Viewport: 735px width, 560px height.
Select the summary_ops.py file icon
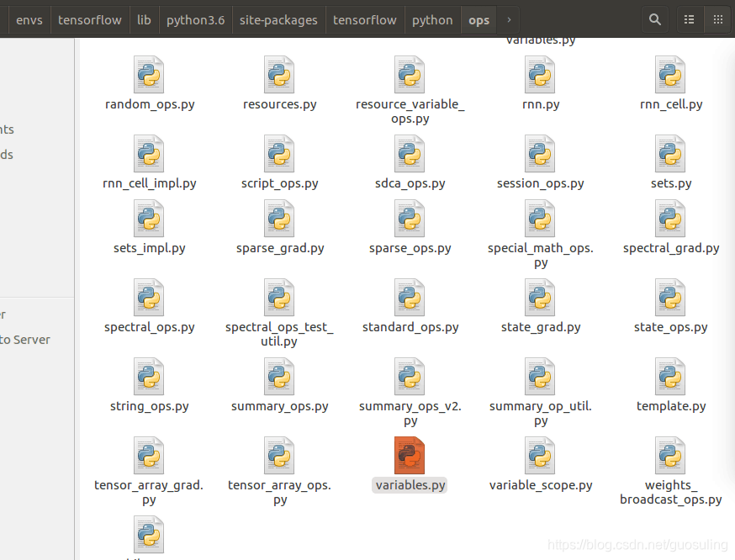[x=279, y=377]
